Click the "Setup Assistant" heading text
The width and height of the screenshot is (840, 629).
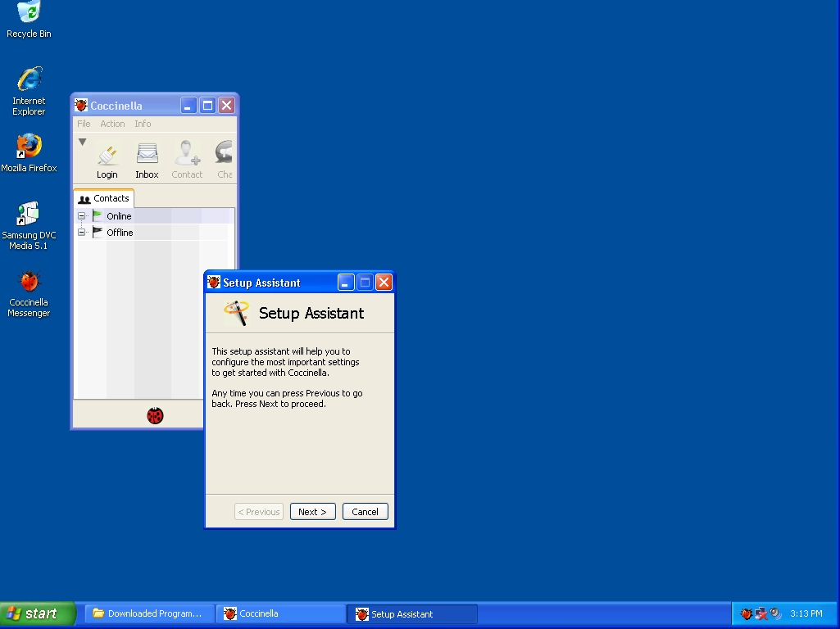click(311, 313)
